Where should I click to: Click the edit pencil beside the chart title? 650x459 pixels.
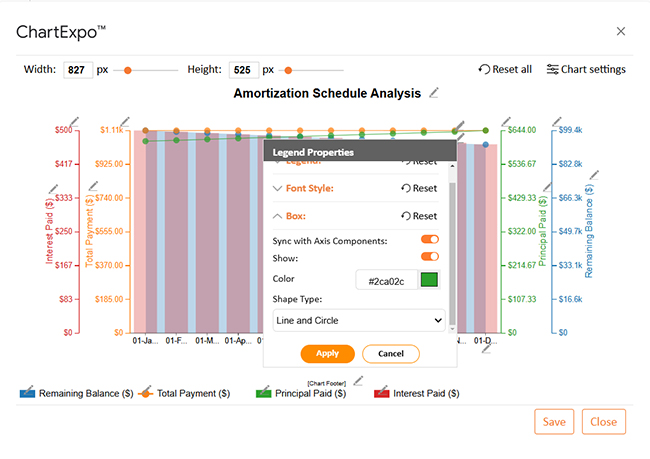pyautogui.click(x=433, y=93)
